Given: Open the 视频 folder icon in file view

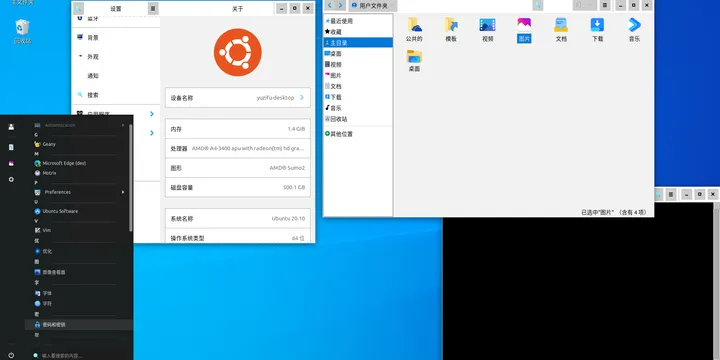Looking at the screenshot, I should (x=487, y=30).
